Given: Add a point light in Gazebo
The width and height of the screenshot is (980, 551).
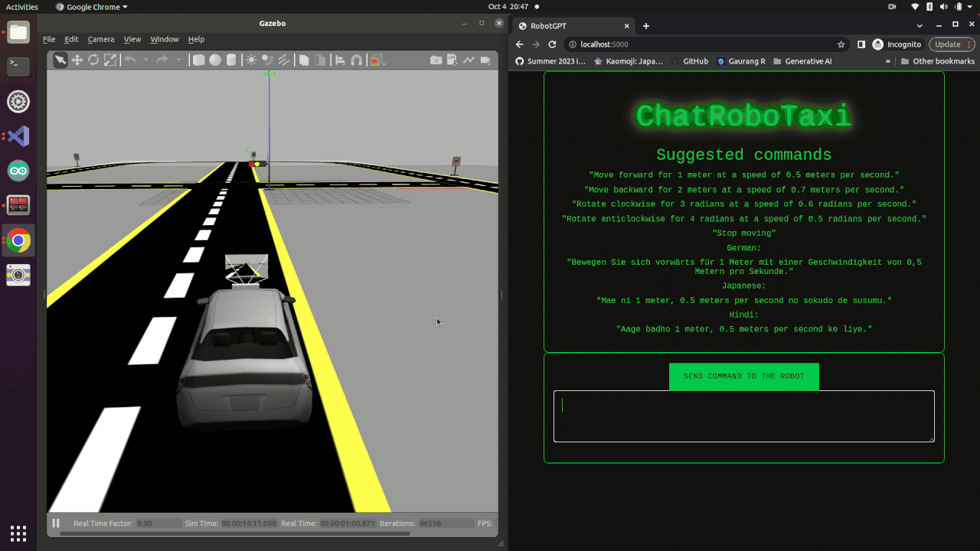Looking at the screenshot, I should [251, 60].
